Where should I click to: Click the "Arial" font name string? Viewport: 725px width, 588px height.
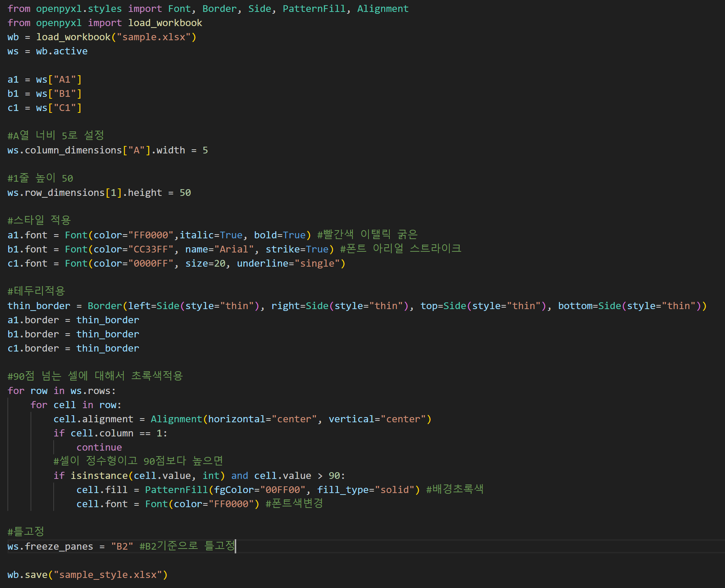point(234,249)
